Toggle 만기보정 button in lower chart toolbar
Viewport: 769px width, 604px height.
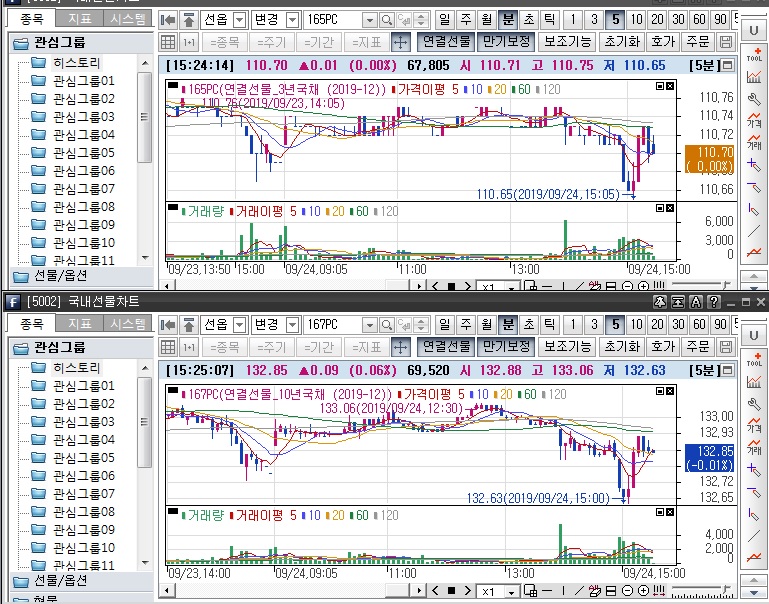click(x=505, y=347)
